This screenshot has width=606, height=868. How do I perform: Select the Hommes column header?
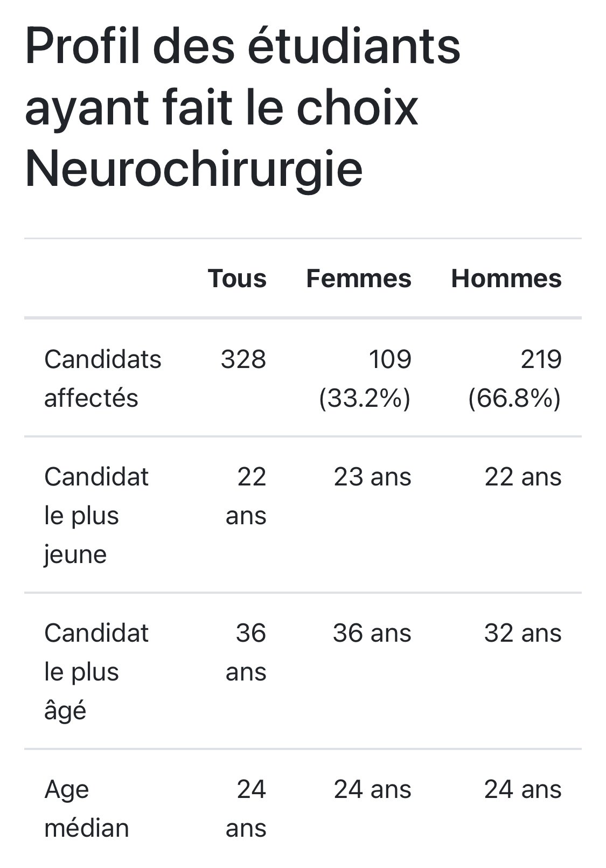pos(506,279)
